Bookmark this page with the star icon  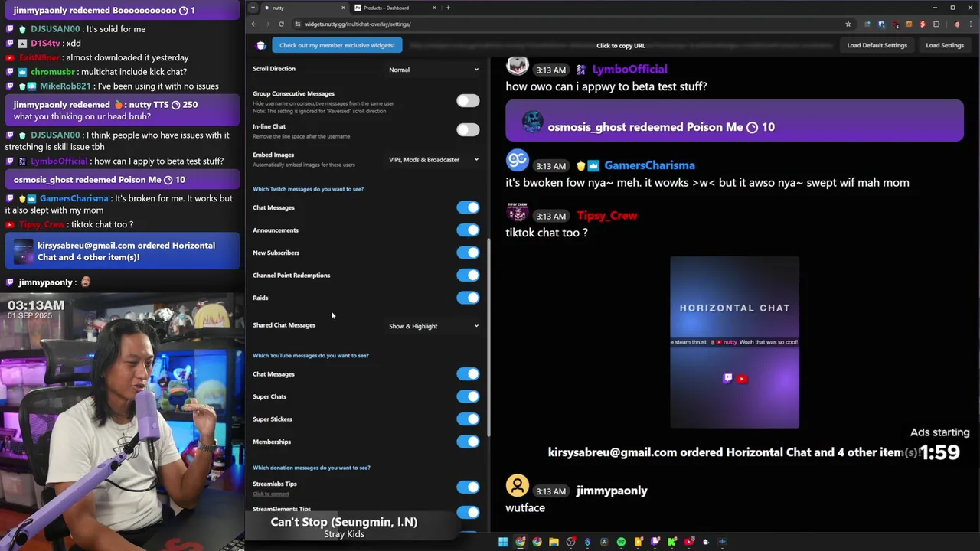(x=848, y=24)
